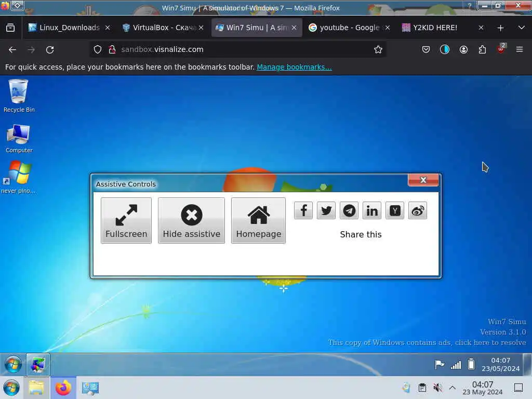Image resolution: width=532 pixels, height=399 pixels.
Task: Unmute the volume icon in host tray
Action: (437, 388)
